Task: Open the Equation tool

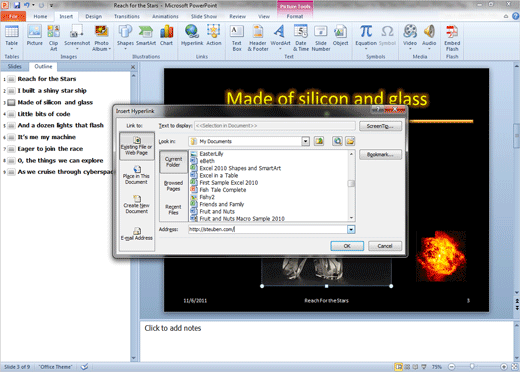Action: click(x=366, y=37)
